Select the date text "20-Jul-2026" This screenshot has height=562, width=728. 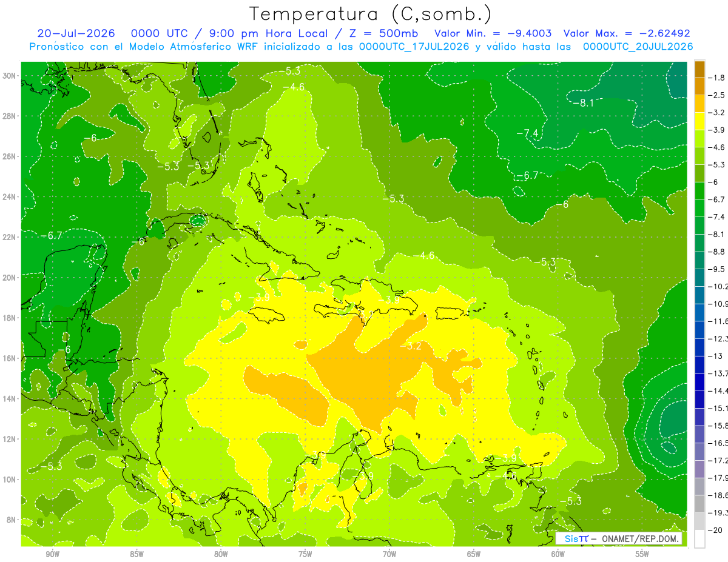pyautogui.click(x=76, y=33)
